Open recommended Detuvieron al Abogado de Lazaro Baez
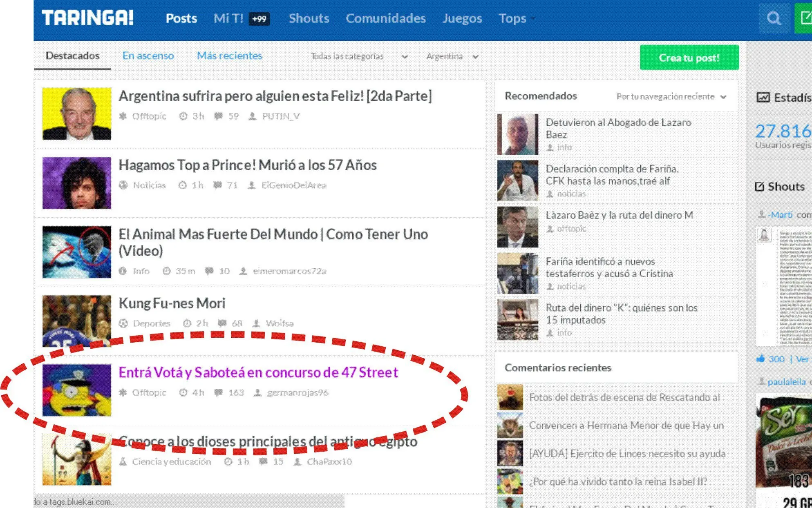 pos(618,128)
